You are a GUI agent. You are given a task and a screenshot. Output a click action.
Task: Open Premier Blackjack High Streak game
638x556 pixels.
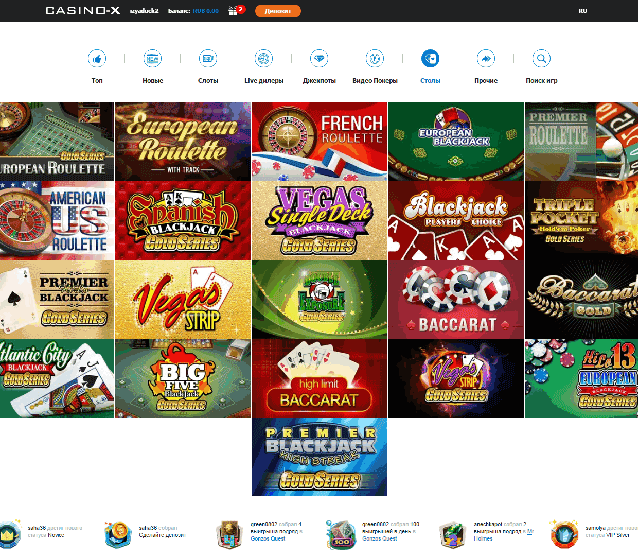[x=319, y=457]
